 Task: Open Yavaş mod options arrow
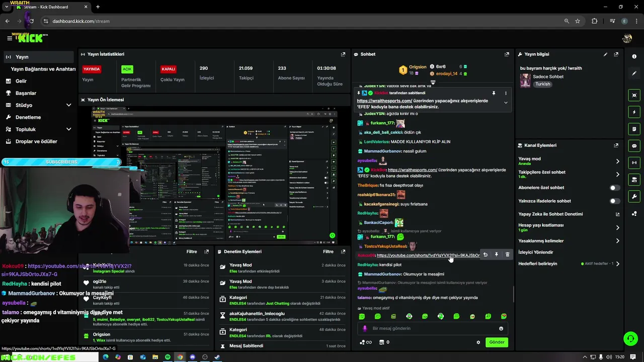[x=617, y=161]
